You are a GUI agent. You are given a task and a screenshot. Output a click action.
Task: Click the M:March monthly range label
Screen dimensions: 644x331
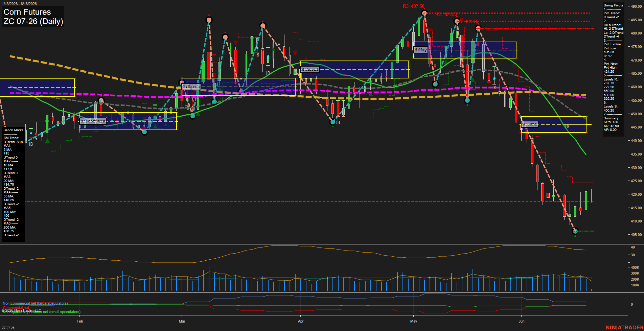pyautogui.click(x=191, y=87)
